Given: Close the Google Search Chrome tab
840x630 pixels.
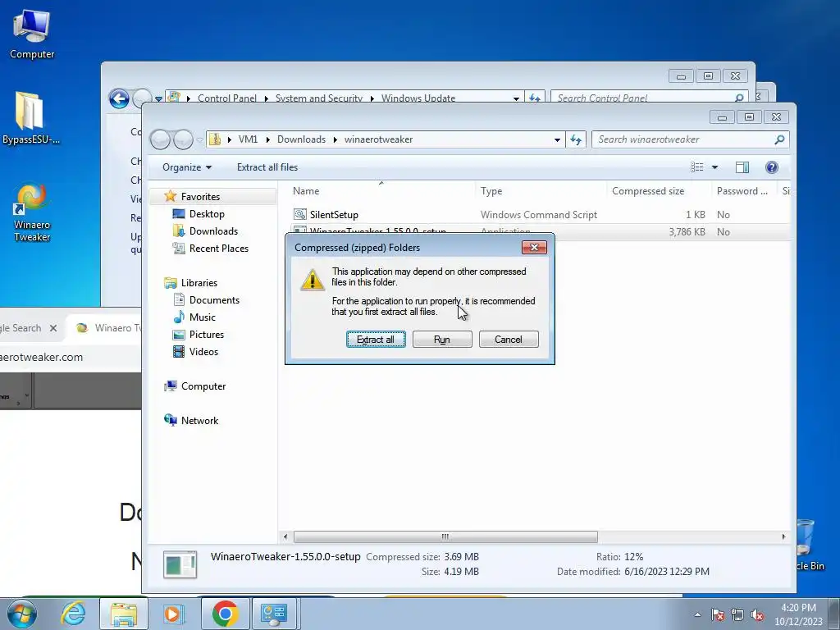Looking at the screenshot, I should pos(53,328).
